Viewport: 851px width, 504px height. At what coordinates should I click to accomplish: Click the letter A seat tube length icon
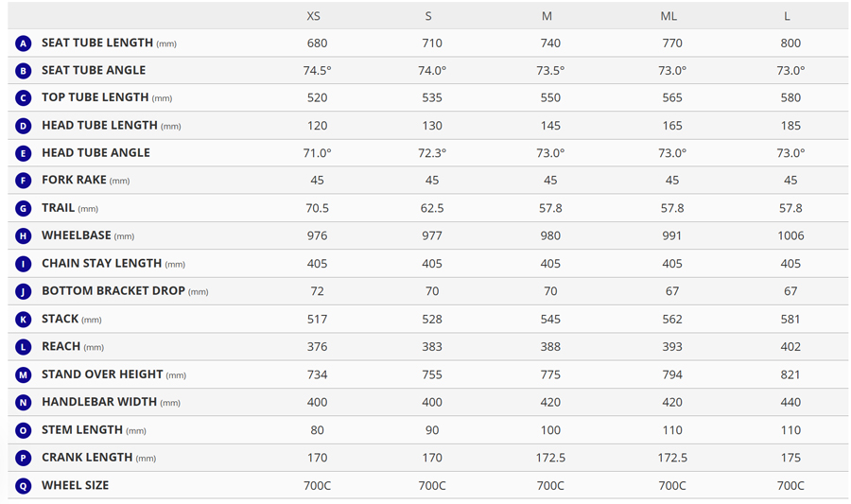(23, 43)
